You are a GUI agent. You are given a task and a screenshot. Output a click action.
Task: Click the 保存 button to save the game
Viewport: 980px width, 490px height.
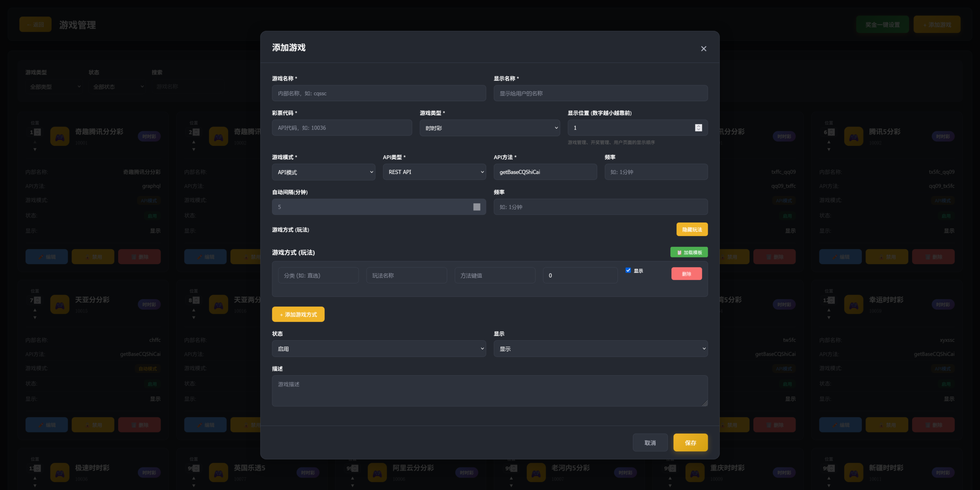point(691,442)
